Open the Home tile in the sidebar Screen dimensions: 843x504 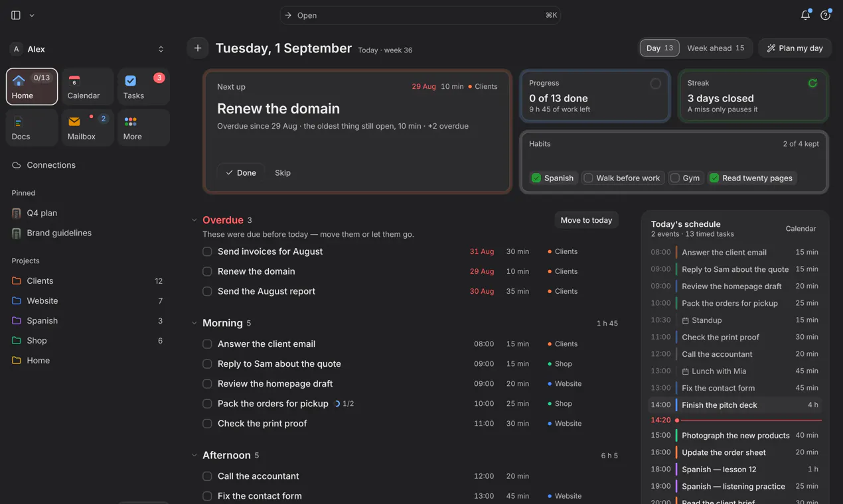[32, 86]
